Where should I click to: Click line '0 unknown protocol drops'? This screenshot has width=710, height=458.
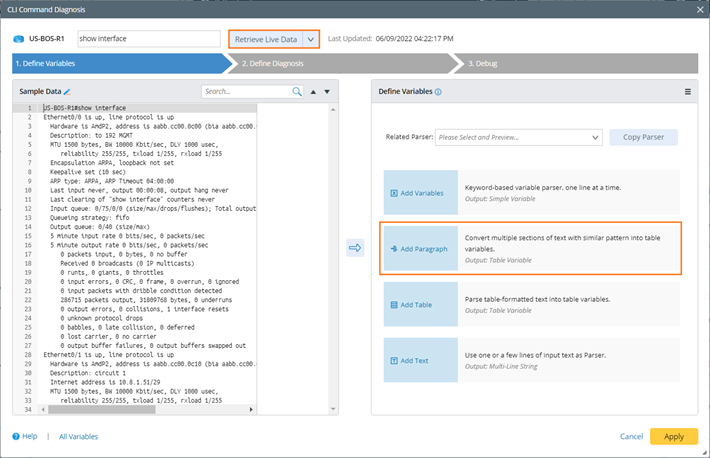tap(102, 318)
